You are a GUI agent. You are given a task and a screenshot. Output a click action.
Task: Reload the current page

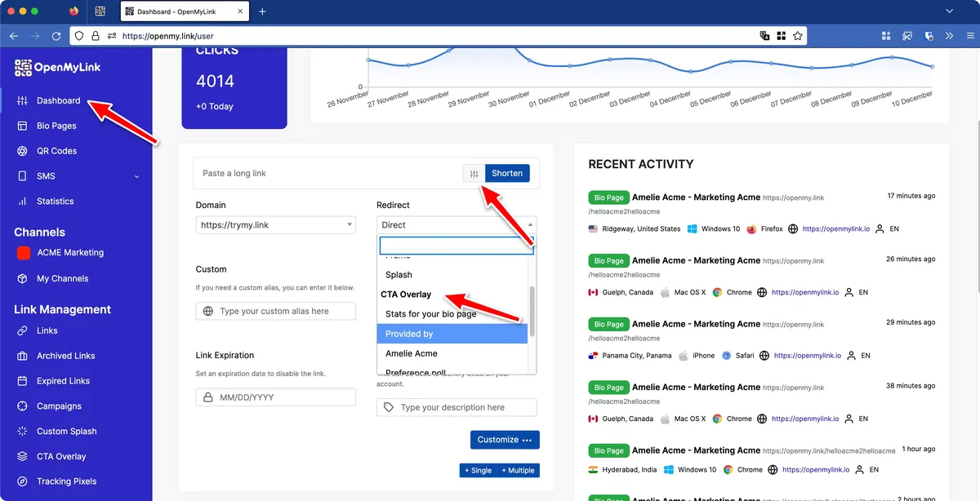56,36
